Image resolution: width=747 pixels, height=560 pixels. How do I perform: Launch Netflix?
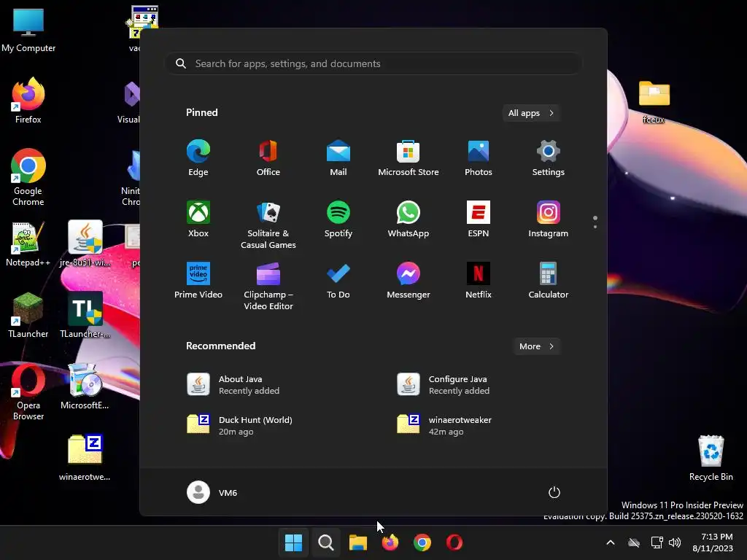[x=479, y=281]
